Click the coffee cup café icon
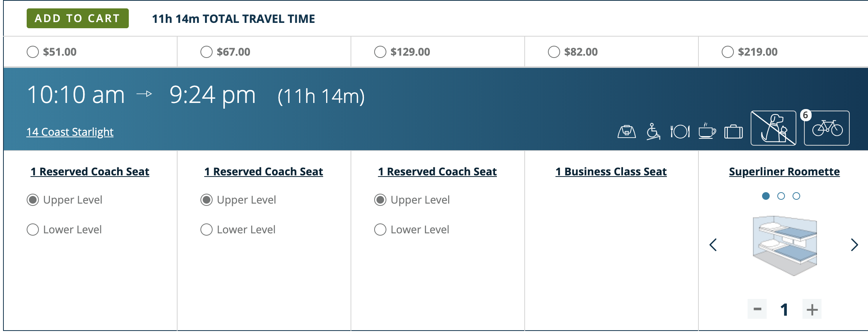 click(x=707, y=132)
